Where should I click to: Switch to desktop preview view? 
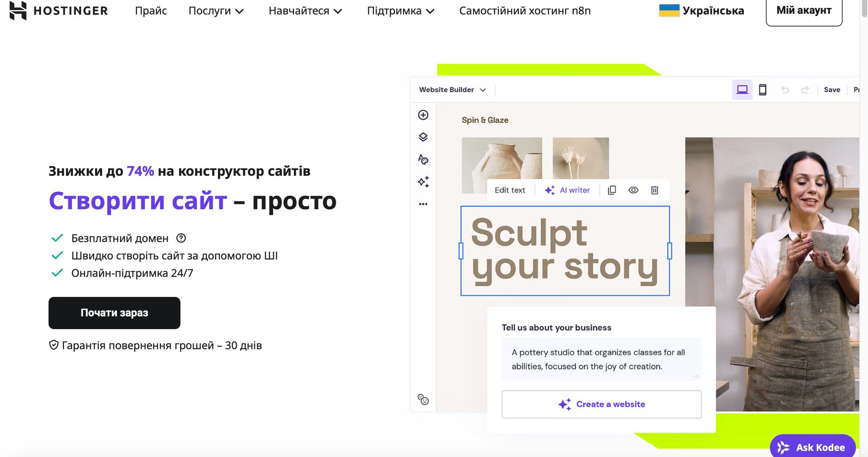pos(743,89)
